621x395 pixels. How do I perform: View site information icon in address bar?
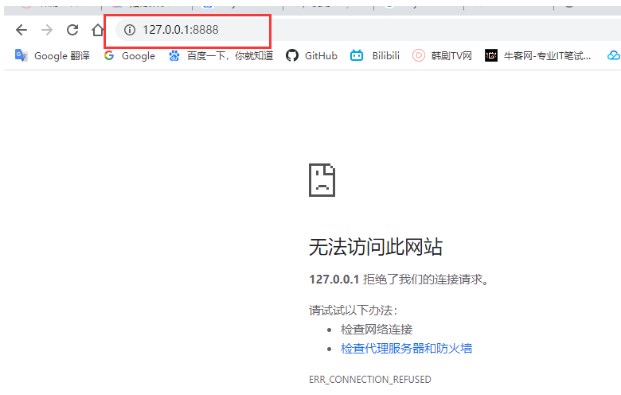click(130, 30)
